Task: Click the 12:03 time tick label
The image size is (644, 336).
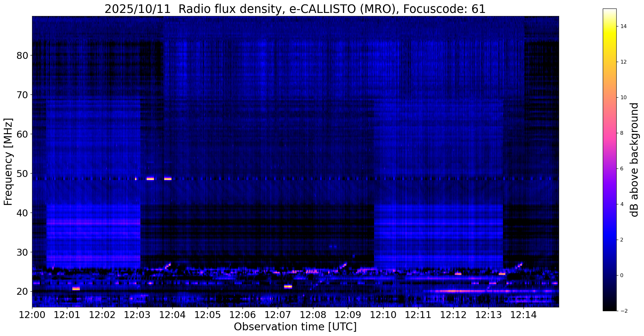Action: point(137,315)
